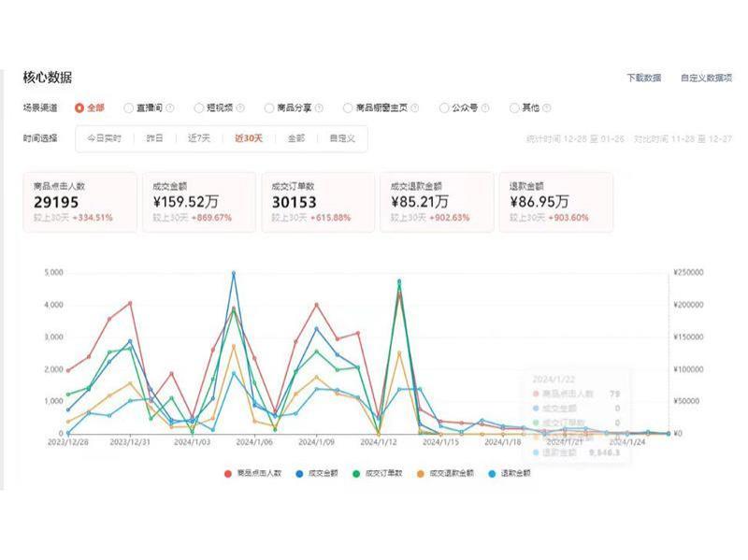Open 自定义数据项 settings link
This screenshot has height=560, width=748.
[706, 78]
